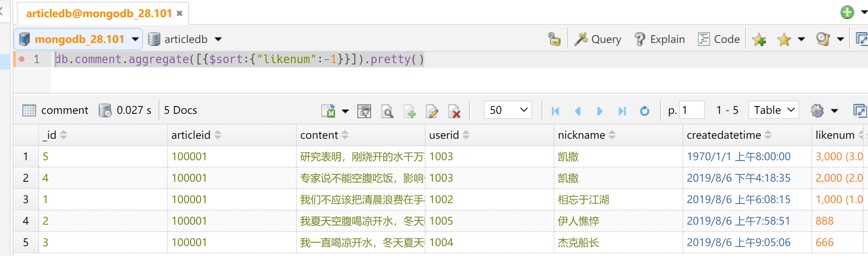This screenshot has height=256, width=868.
Task: Click the page number input field
Action: (x=692, y=110)
